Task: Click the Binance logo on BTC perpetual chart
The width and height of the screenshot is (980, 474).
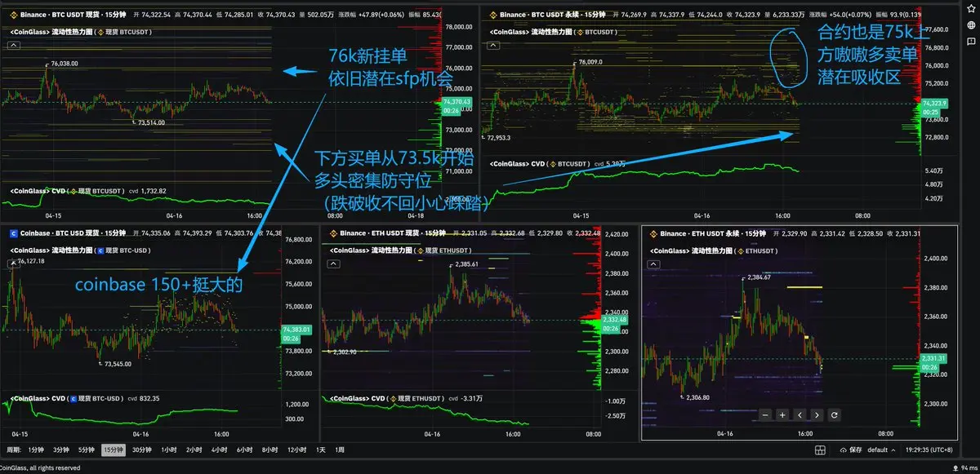Action: pyautogui.click(x=492, y=14)
